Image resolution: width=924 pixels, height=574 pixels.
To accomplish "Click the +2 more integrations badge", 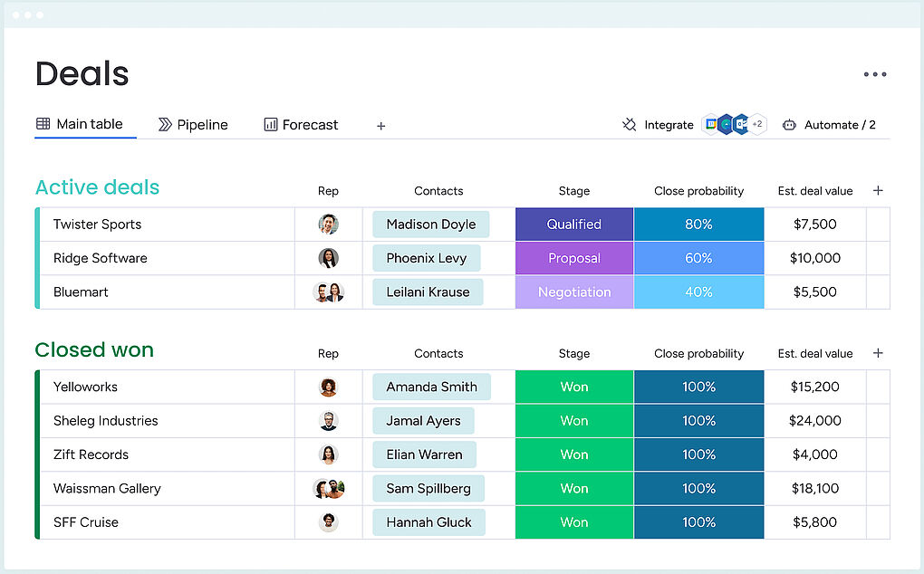I will (x=757, y=124).
